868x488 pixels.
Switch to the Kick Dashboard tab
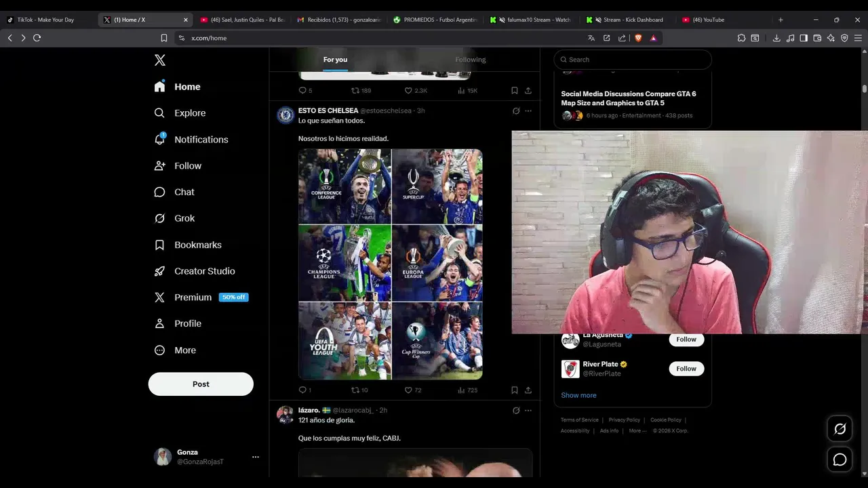tap(631, 20)
